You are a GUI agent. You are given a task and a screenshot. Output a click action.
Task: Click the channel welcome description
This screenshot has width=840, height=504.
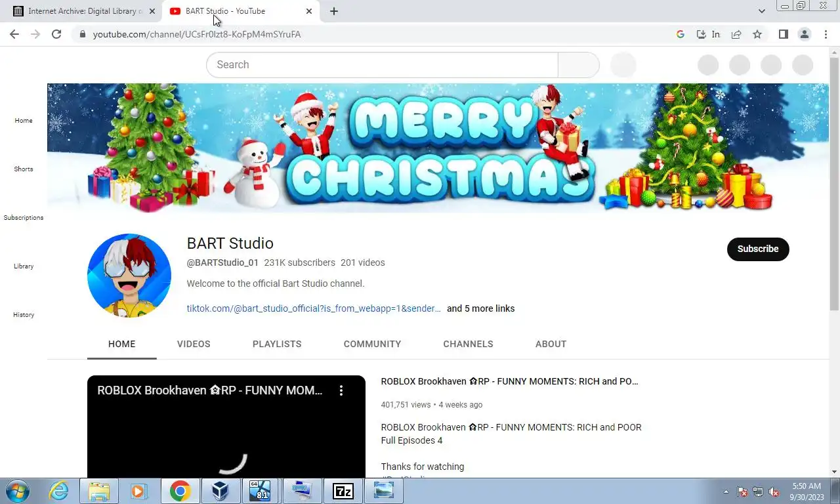click(x=276, y=283)
